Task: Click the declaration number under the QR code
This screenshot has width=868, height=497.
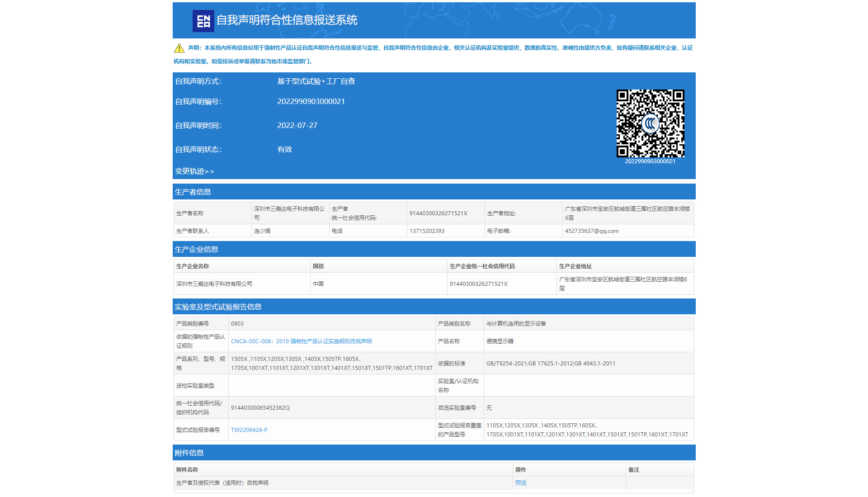Action: point(650,161)
